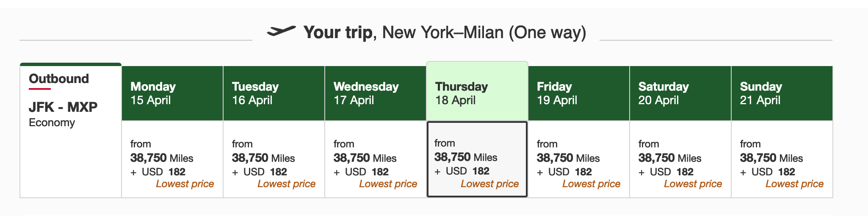Choose the 38,750 Miles fare under Saturday

pyautogui.click(x=670, y=158)
